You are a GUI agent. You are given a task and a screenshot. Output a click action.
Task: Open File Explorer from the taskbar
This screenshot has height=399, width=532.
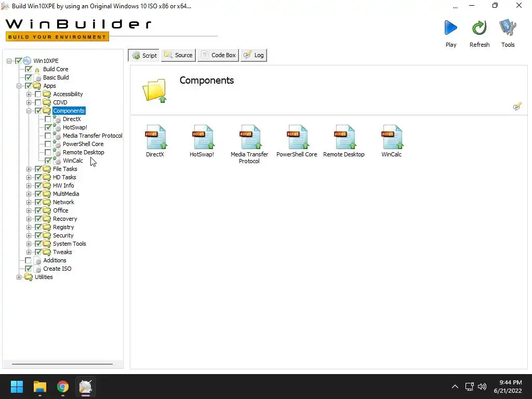[x=39, y=387]
